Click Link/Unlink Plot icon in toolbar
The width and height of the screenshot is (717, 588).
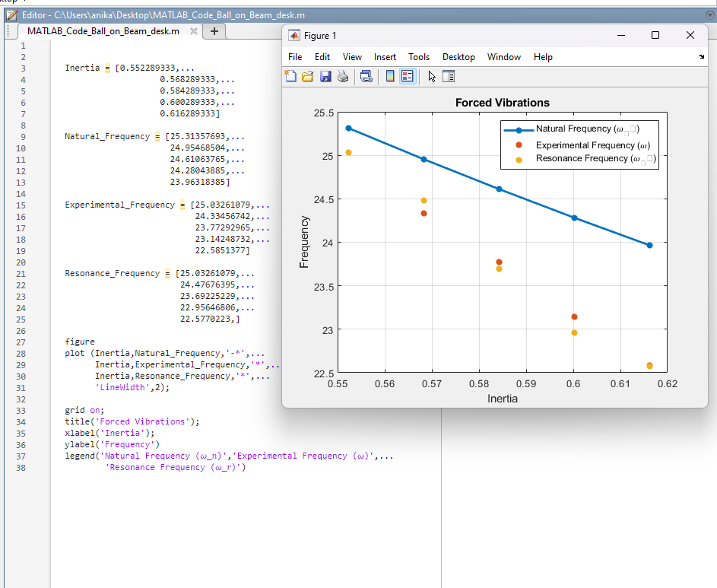(x=366, y=76)
